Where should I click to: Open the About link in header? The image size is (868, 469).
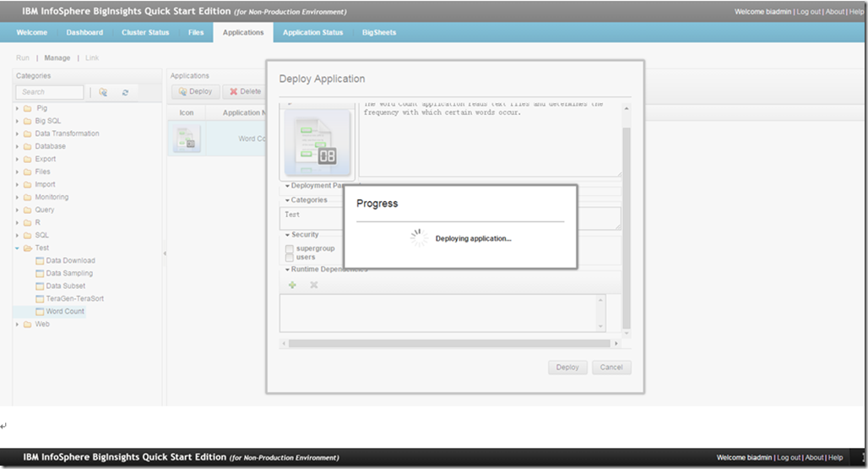835,12
